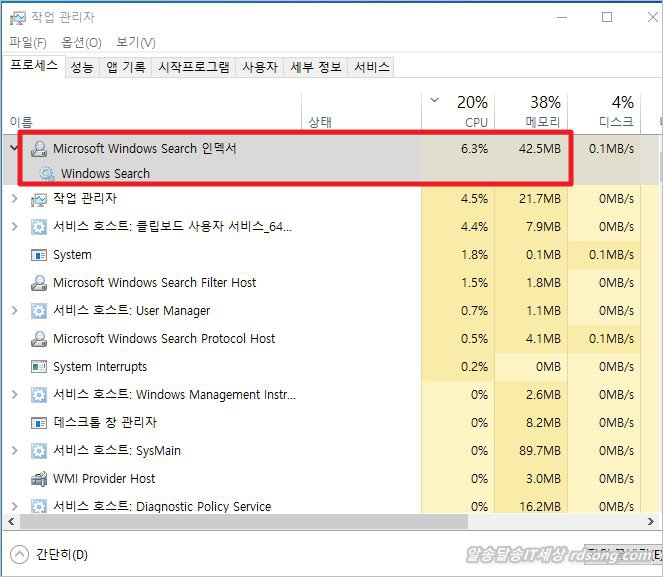Switch to the 앱 기록 tab

point(126,67)
